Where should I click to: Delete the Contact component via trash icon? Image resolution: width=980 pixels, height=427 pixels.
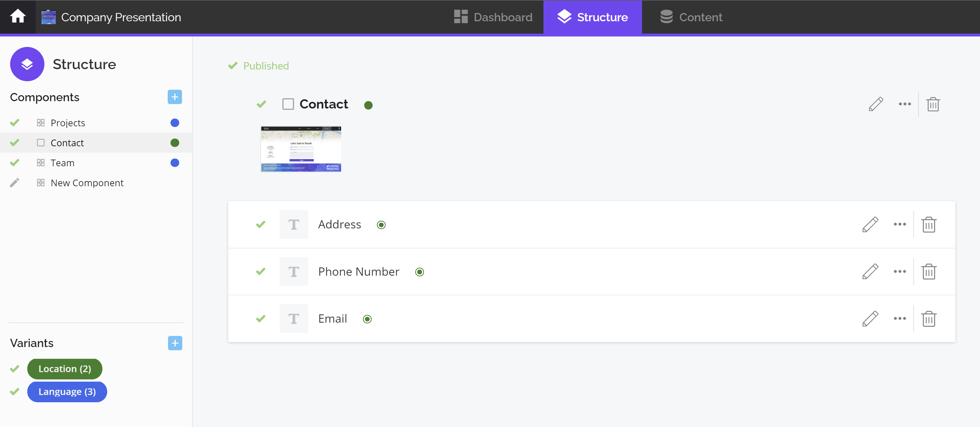[933, 104]
